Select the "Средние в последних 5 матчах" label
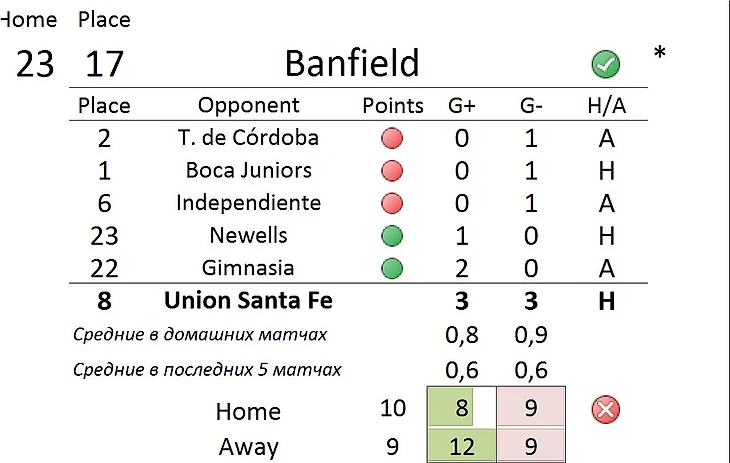This screenshot has width=730, height=463. click(208, 370)
